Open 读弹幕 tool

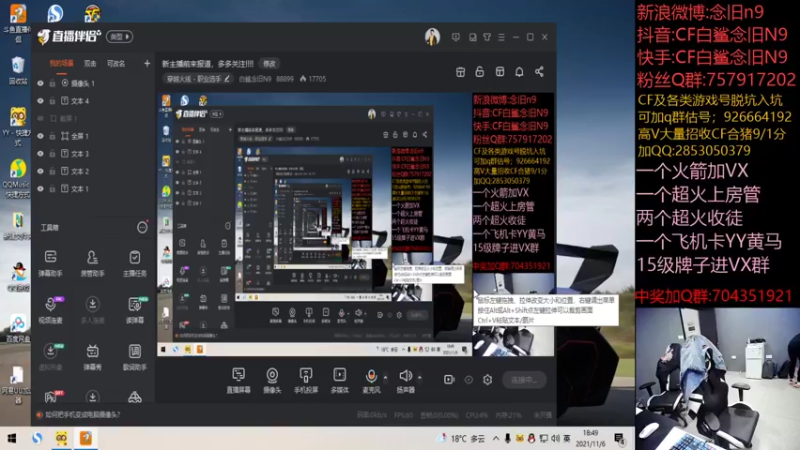(x=135, y=310)
